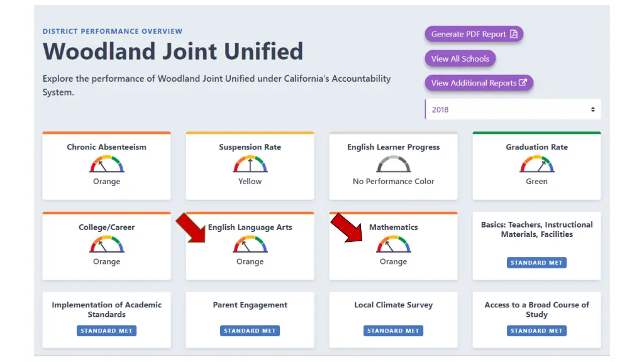
Task: Click Standard Met badge under Basics: Teachers
Action: (x=536, y=263)
